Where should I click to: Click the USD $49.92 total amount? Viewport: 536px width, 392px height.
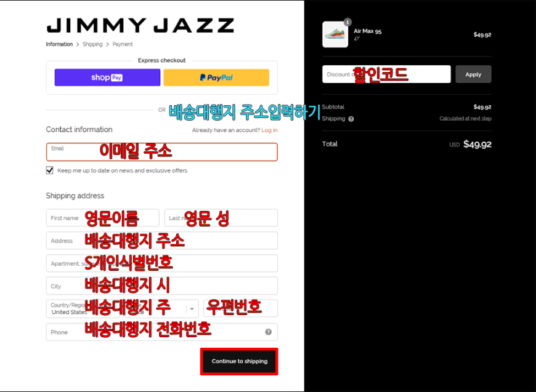click(470, 144)
